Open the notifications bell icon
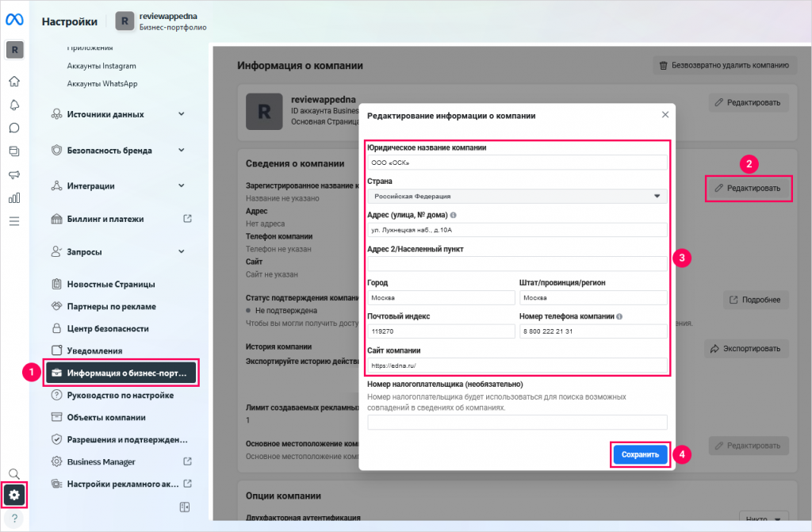812x532 pixels. click(14, 105)
